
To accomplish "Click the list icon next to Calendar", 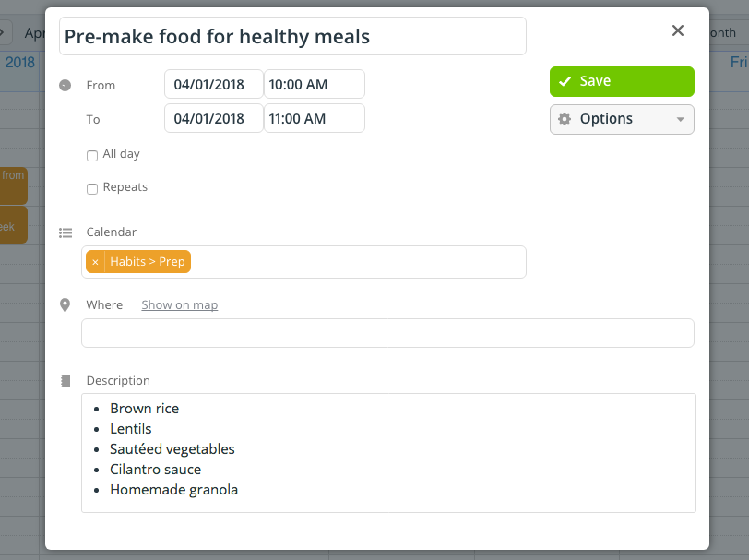I will click(x=65, y=232).
